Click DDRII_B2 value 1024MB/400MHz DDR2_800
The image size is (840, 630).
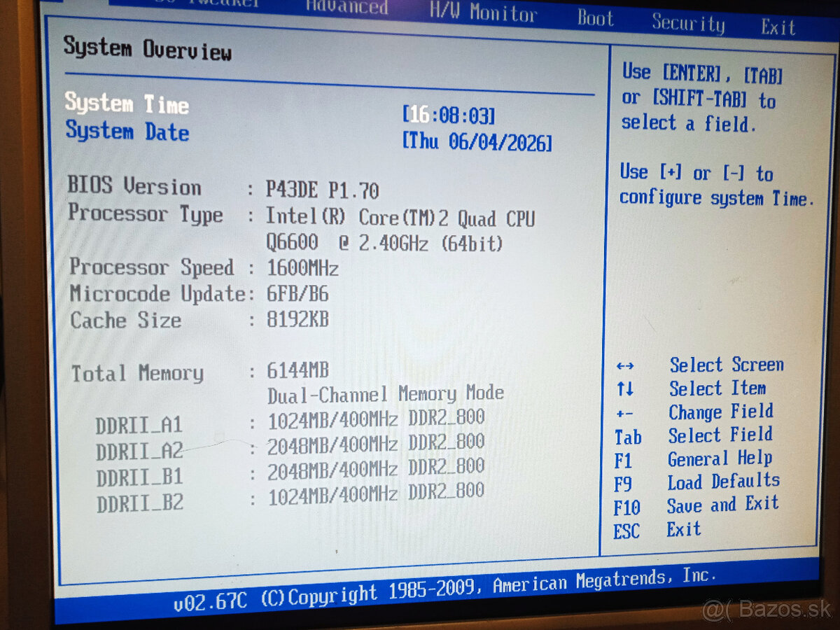click(x=376, y=495)
